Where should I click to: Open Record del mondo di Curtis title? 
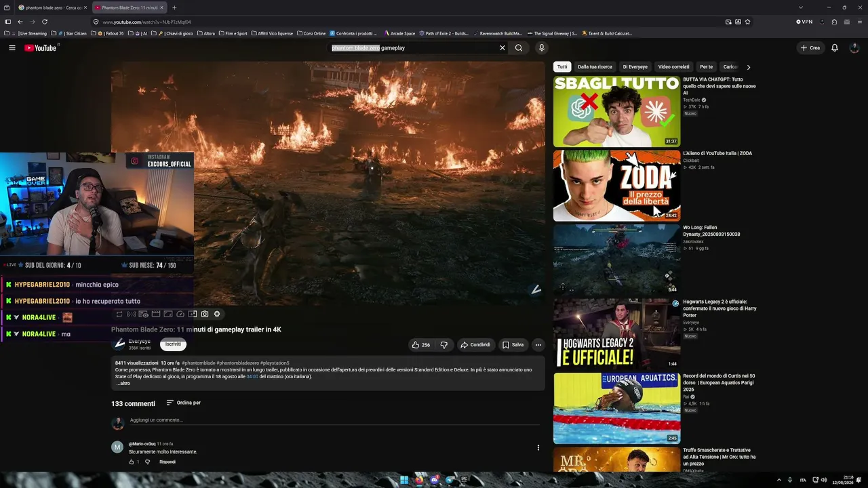tap(719, 383)
